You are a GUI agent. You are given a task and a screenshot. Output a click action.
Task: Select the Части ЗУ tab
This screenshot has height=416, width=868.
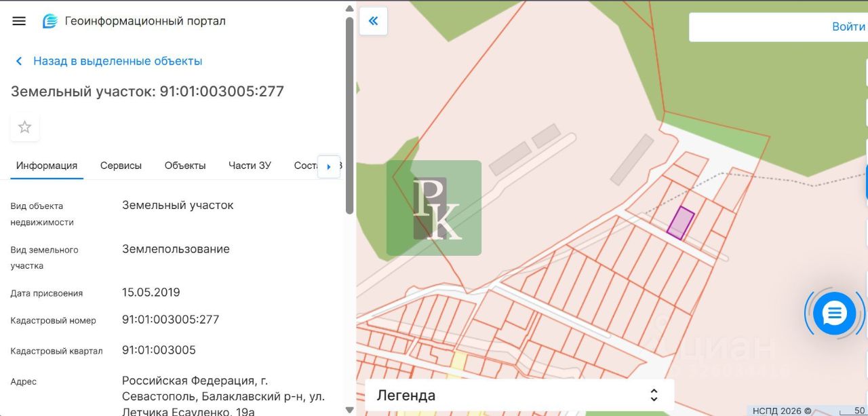point(250,166)
